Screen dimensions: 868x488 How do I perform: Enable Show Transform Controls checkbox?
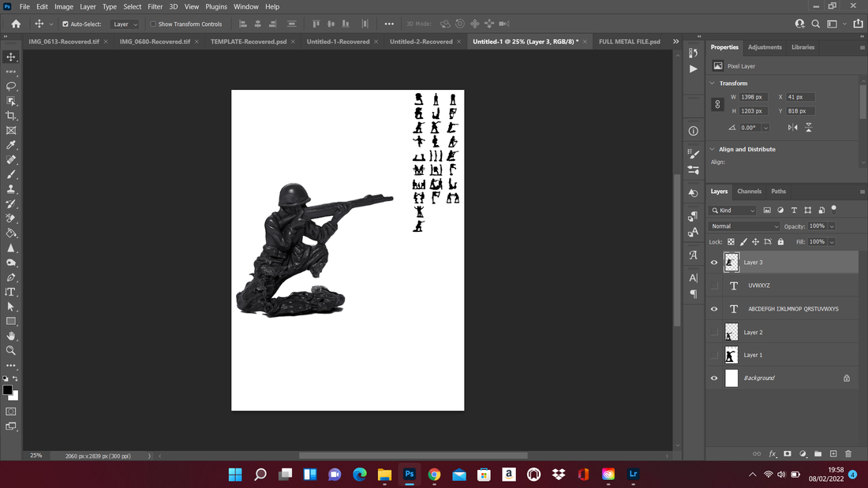pyautogui.click(x=153, y=24)
